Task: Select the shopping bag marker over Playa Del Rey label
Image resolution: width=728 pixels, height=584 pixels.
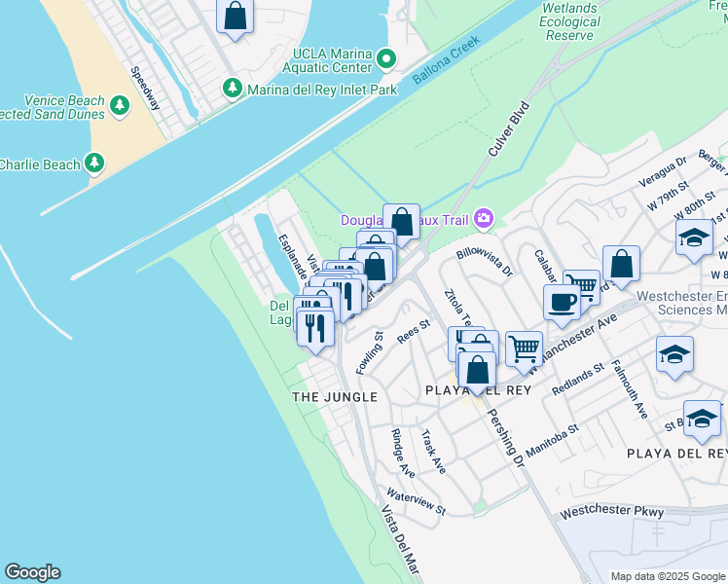Action: pyautogui.click(x=477, y=371)
